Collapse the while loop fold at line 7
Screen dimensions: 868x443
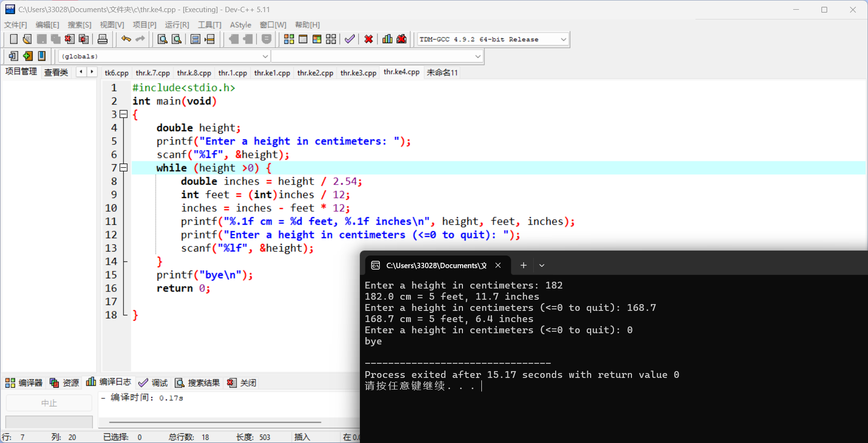coord(124,168)
